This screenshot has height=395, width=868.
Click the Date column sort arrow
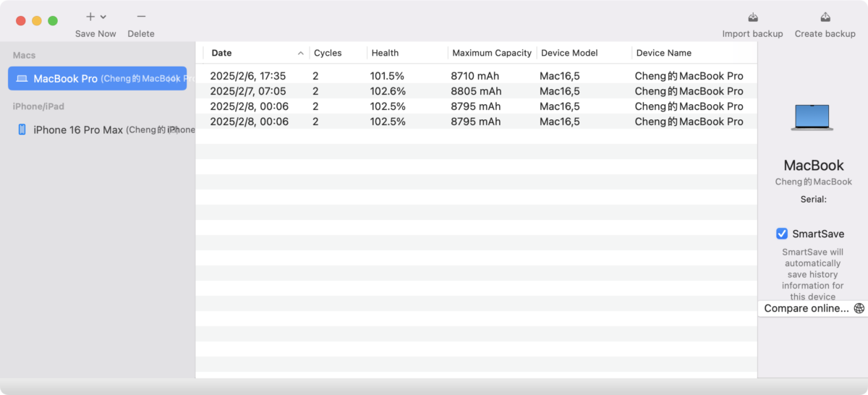[301, 54]
